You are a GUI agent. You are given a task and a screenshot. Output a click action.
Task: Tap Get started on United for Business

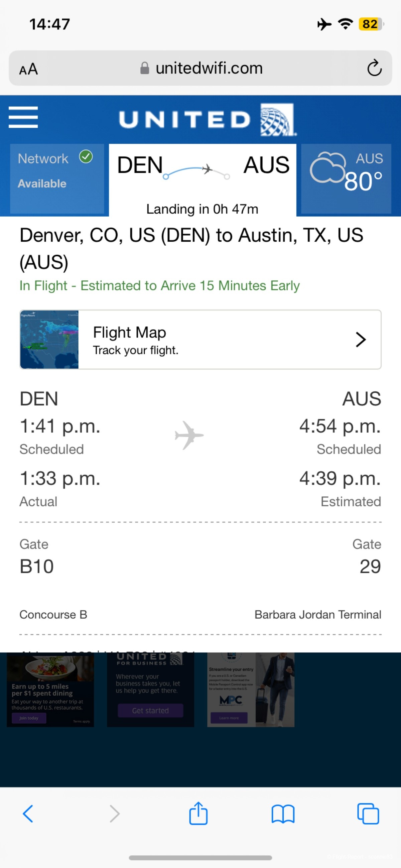coord(150,710)
